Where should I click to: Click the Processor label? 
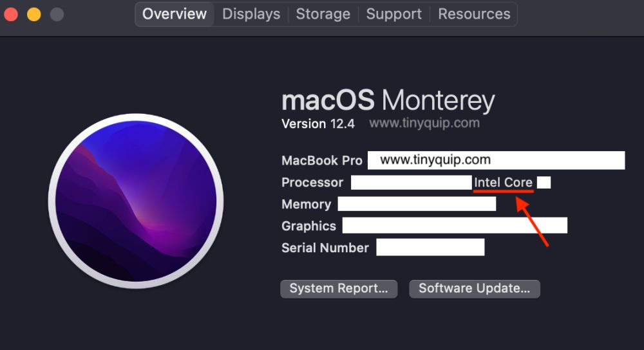pyautogui.click(x=312, y=183)
